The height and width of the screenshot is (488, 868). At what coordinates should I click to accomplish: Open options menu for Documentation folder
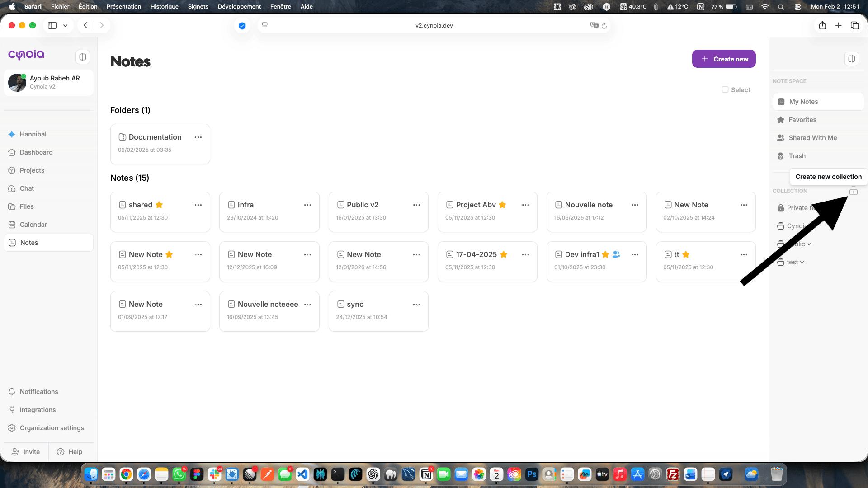pyautogui.click(x=198, y=137)
